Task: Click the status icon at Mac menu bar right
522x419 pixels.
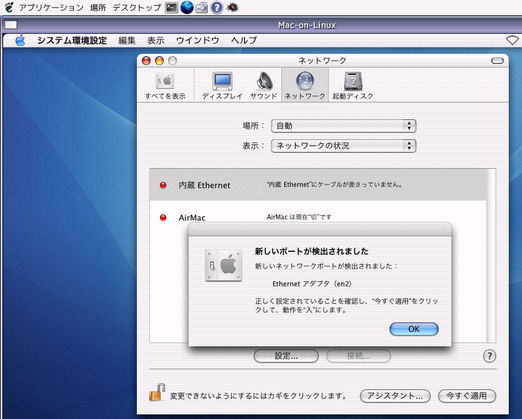Action: point(512,41)
